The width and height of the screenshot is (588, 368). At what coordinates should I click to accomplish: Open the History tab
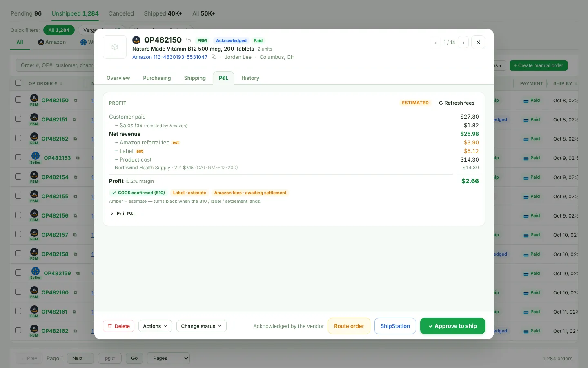point(250,78)
